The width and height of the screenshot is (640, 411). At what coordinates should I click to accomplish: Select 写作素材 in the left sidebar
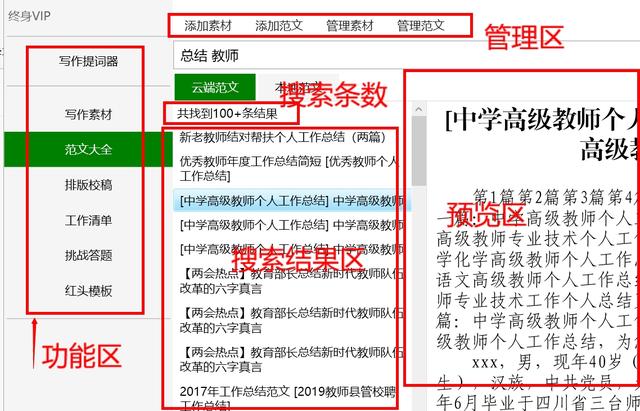87,114
